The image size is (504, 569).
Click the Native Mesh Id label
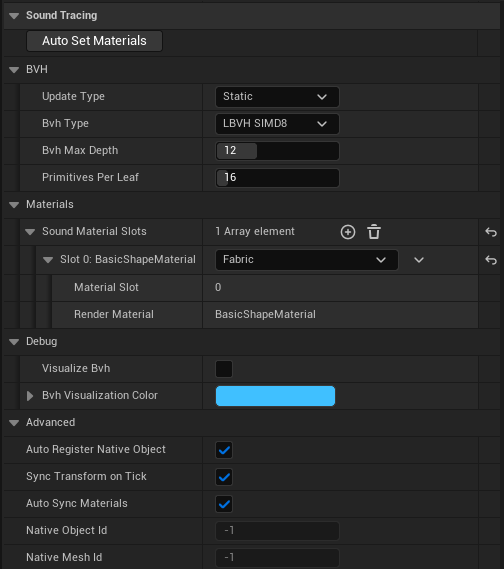[64, 557]
